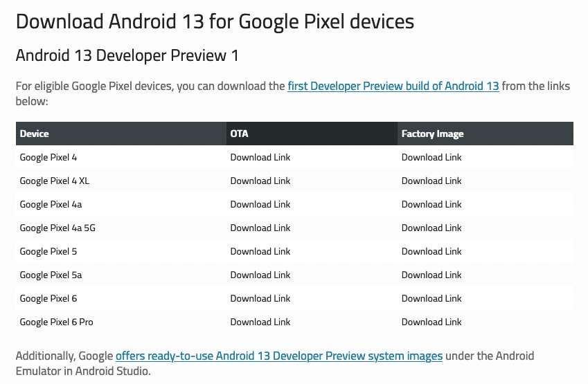Screen dimensions: 588x384
Task: Click the OTA column header
Action: coord(312,134)
